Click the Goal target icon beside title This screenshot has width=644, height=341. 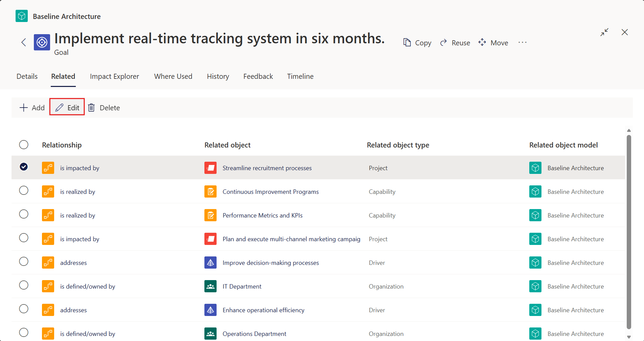coord(42,42)
